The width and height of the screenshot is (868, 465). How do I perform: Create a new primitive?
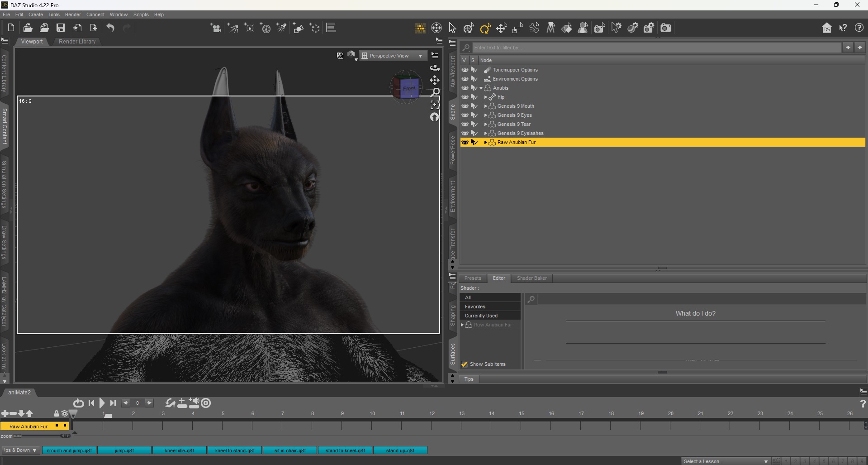tap(299, 28)
